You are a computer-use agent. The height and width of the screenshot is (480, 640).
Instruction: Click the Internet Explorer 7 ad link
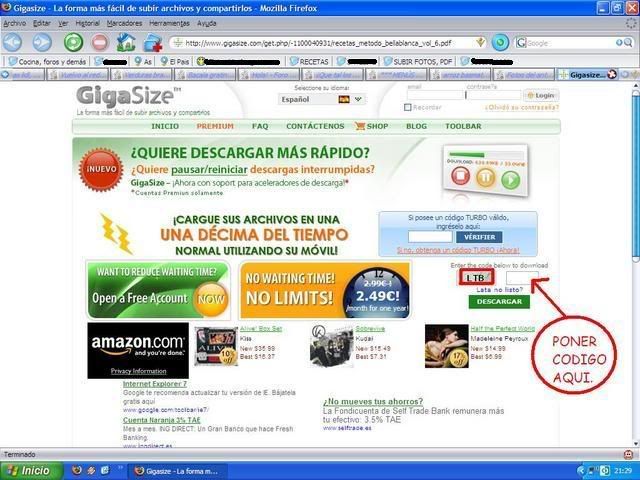pyautogui.click(x=155, y=384)
